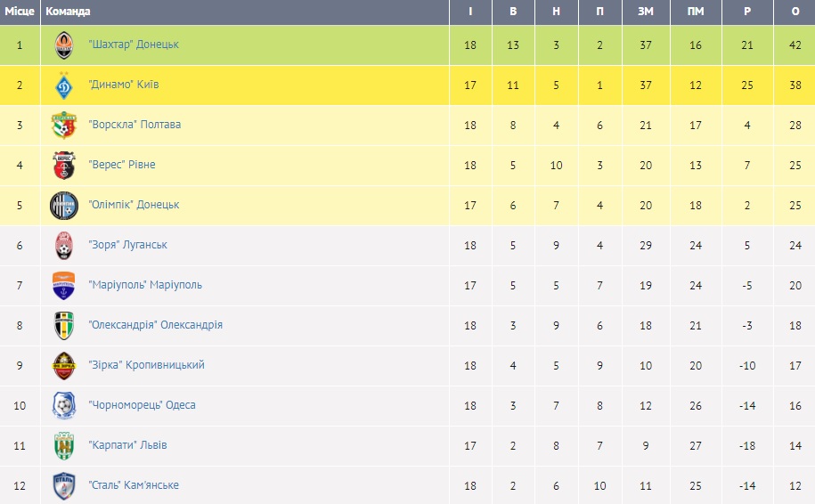Open the "Динамо" Київ team link

pyautogui.click(x=124, y=85)
